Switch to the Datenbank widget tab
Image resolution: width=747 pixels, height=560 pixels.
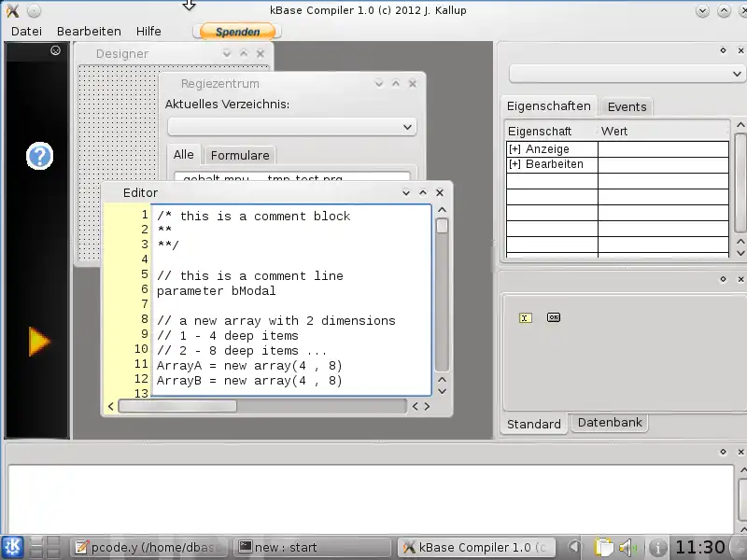[610, 423]
